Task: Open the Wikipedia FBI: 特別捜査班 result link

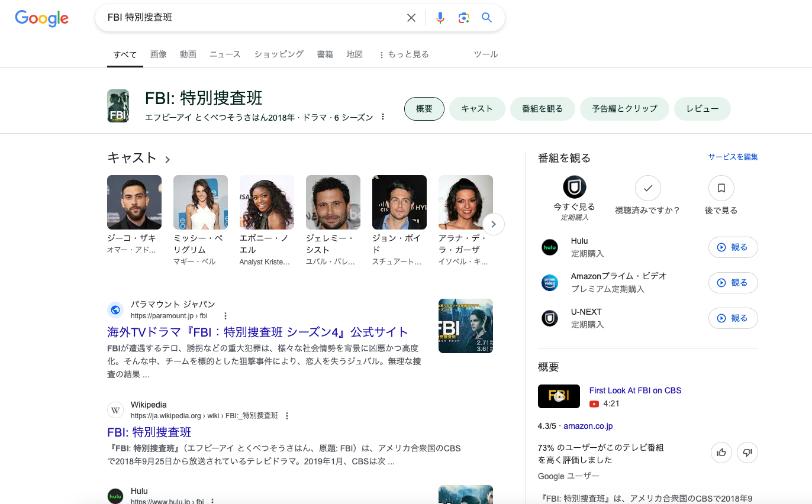Action: pyautogui.click(x=149, y=432)
